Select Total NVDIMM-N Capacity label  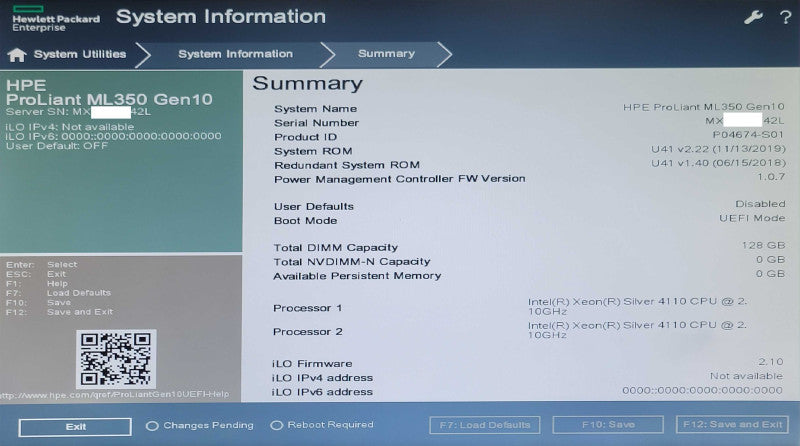(352, 262)
